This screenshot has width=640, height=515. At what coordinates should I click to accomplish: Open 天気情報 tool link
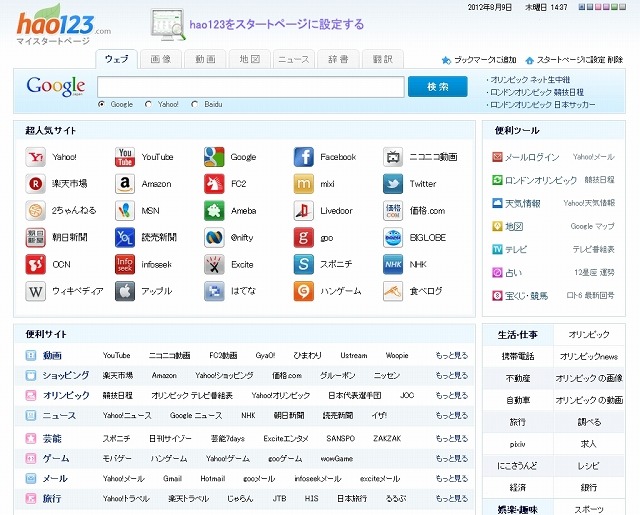523,203
